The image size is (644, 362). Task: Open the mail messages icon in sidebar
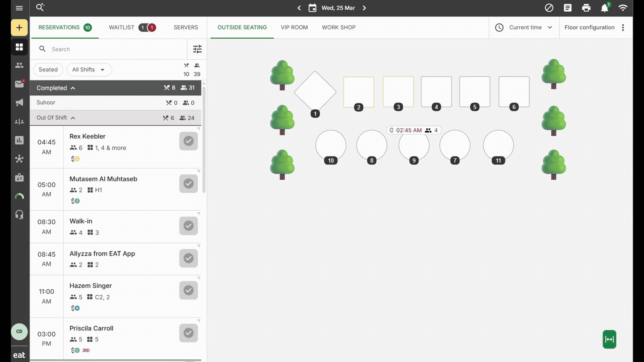point(19,84)
